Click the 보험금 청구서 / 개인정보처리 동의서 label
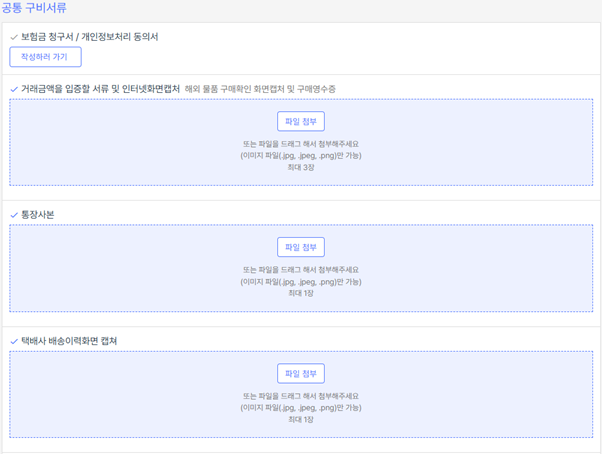Screen dimensions: 602x454 pos(89,37)
